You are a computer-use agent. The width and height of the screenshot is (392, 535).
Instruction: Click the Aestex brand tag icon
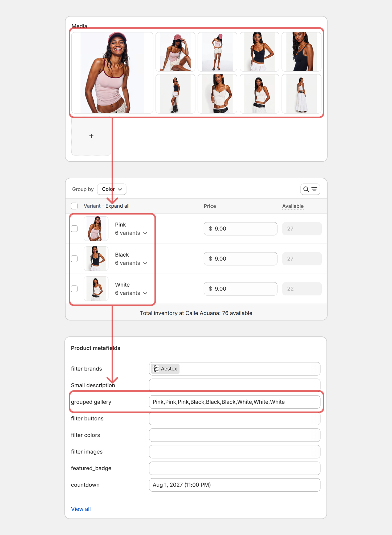(156, 369)
